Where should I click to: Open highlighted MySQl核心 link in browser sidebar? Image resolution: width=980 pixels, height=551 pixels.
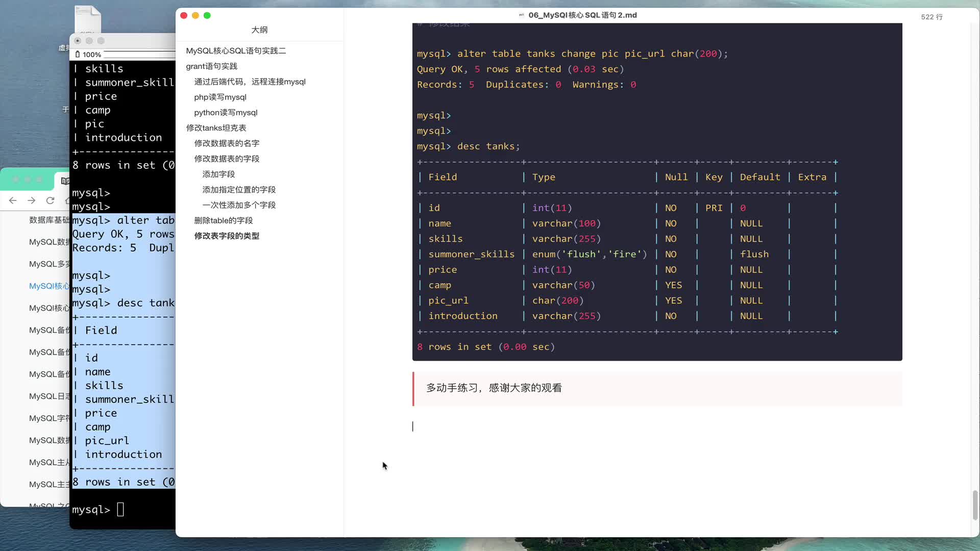coord(48,286)
